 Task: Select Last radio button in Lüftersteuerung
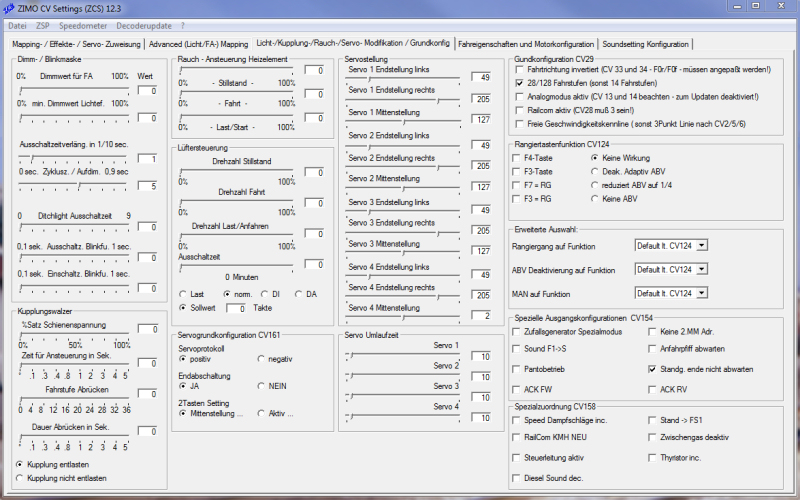point(183,294)
